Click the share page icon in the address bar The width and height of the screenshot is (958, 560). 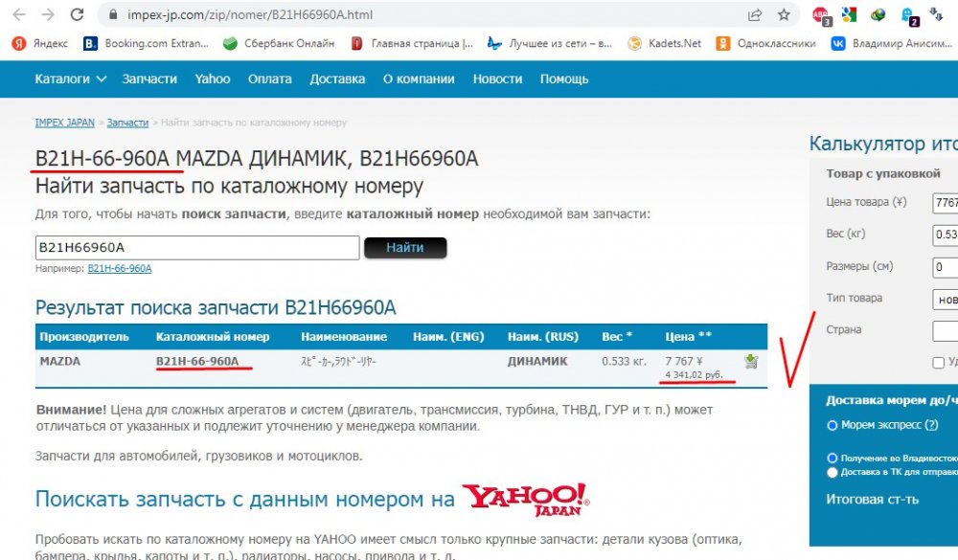[x=755, y=15]
